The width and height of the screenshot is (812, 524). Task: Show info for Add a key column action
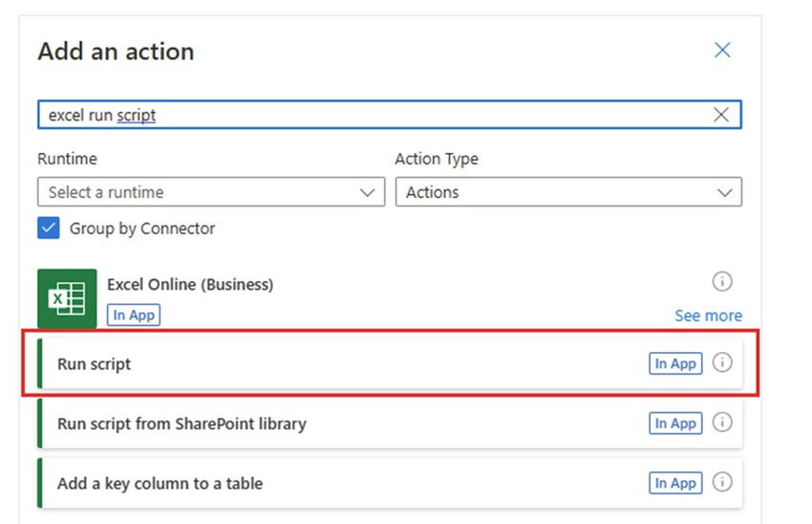tap(722, 482)
